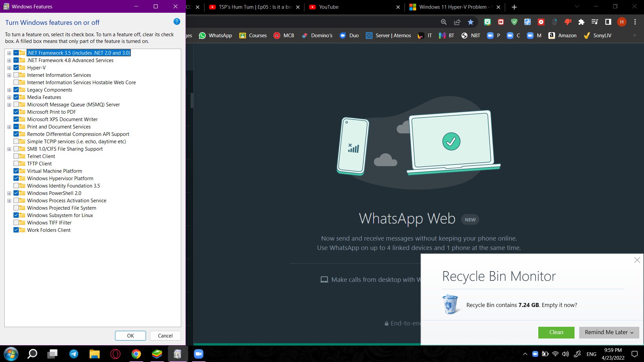
Task: Open File Explorer from taskbar
Action: pyautogui.click(x=95, y=354)
